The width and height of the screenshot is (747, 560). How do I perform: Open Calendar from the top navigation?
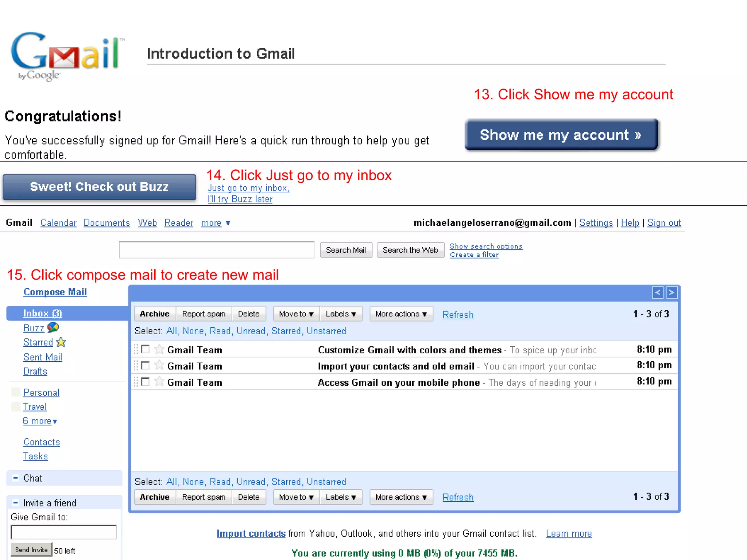point(58,223)
